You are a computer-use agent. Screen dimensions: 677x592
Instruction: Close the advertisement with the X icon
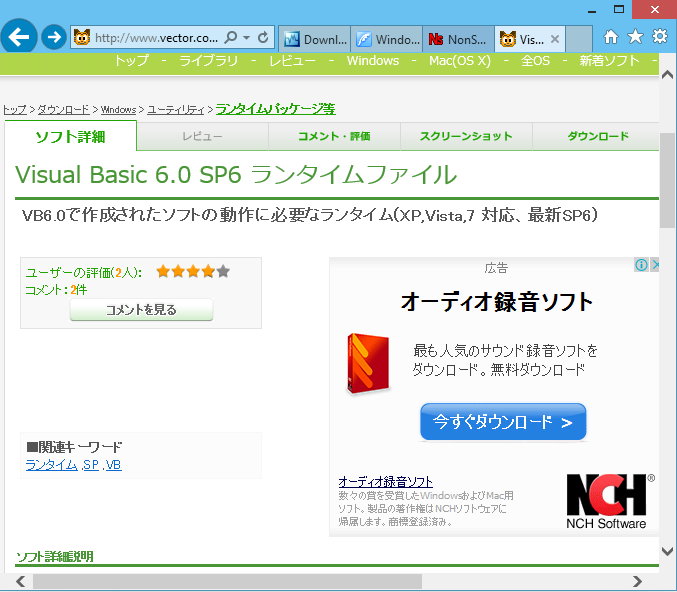(x=655, y=265)
